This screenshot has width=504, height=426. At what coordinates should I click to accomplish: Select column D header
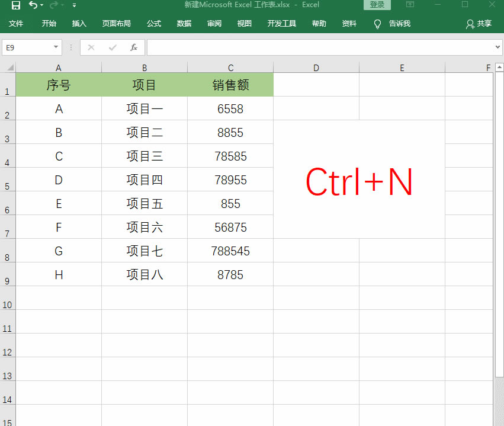(316, 68)
